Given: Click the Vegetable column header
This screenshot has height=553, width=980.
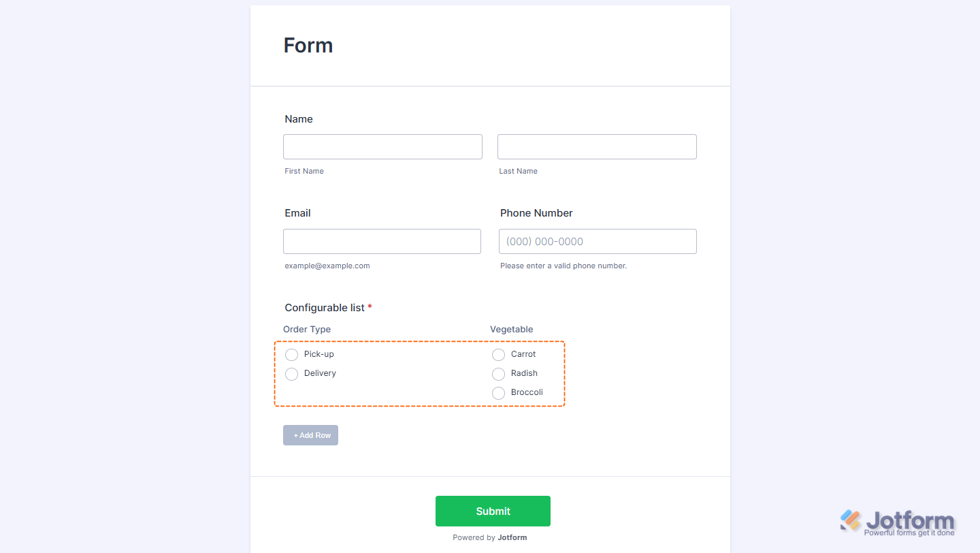Looking at the screenshot, I should tap(512, 330).
